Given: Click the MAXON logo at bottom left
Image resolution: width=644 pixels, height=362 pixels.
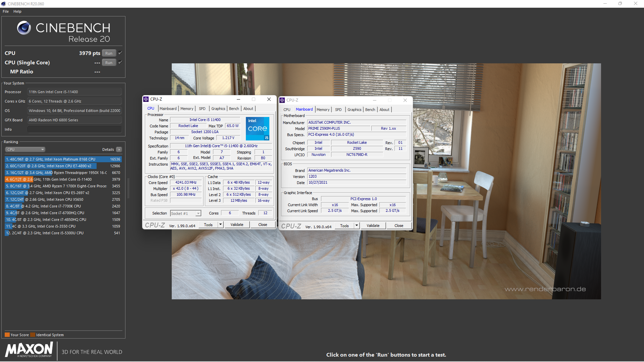Looking at the screenshot, I should (x=29, y=350).
